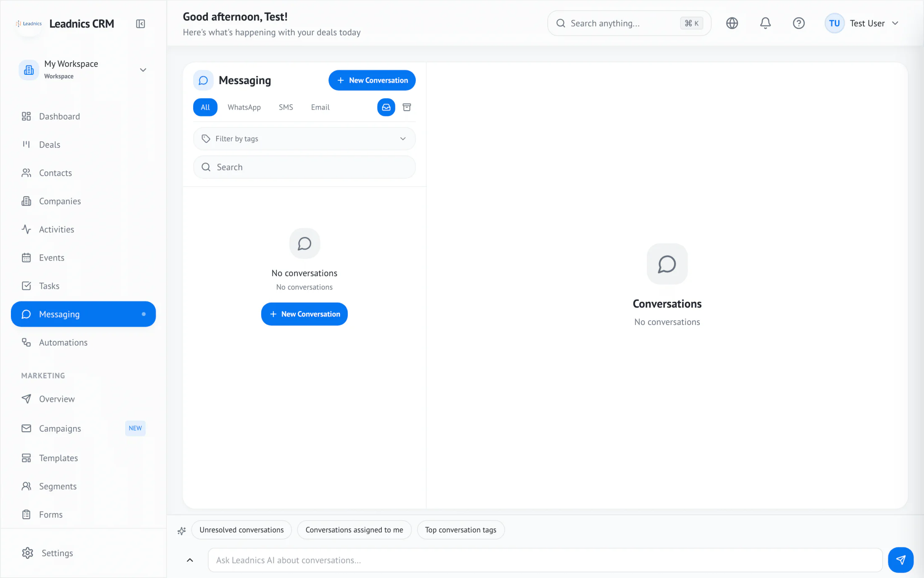Viewport: 924px width, 578px height.
Task: Click the Dashboard grid icon
Action: [x=26, y=116]
